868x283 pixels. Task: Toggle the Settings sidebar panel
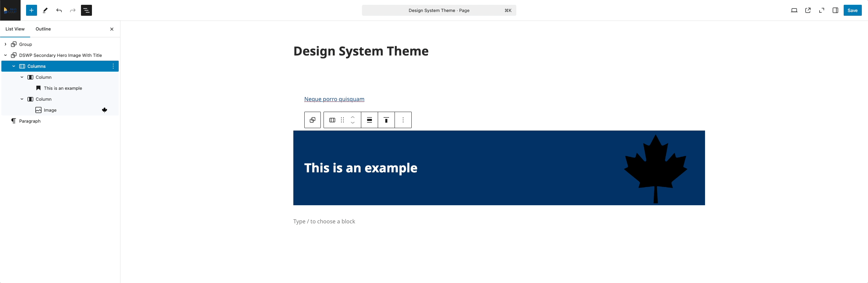coord(835,10)
